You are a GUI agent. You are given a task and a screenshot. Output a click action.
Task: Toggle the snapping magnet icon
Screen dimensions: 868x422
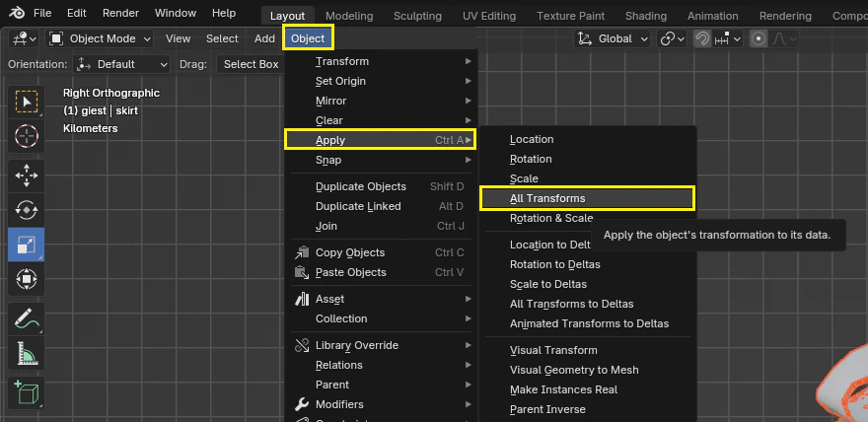(703, 38)
